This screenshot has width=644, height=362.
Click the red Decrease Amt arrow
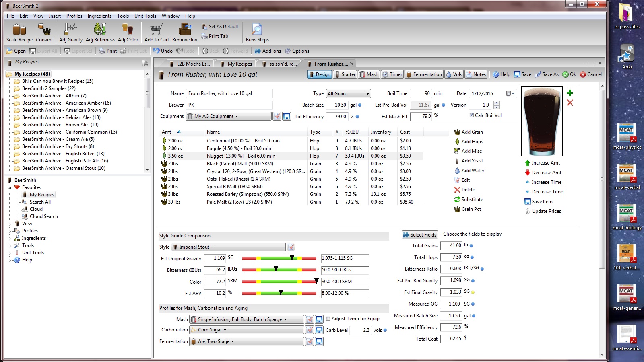[x=527, y=173]
